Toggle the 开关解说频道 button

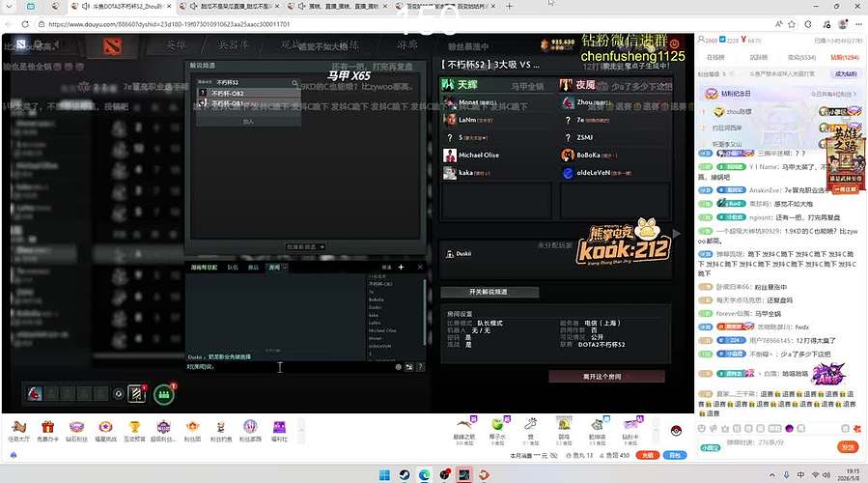coord(490,292)
